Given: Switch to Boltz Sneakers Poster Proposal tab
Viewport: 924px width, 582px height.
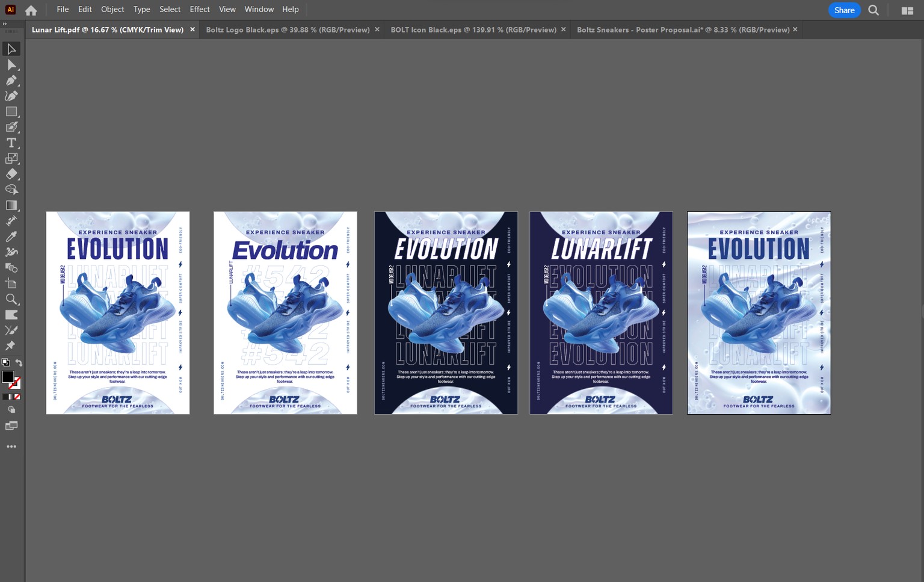Looking at the screenshot, I should [683, 29].
